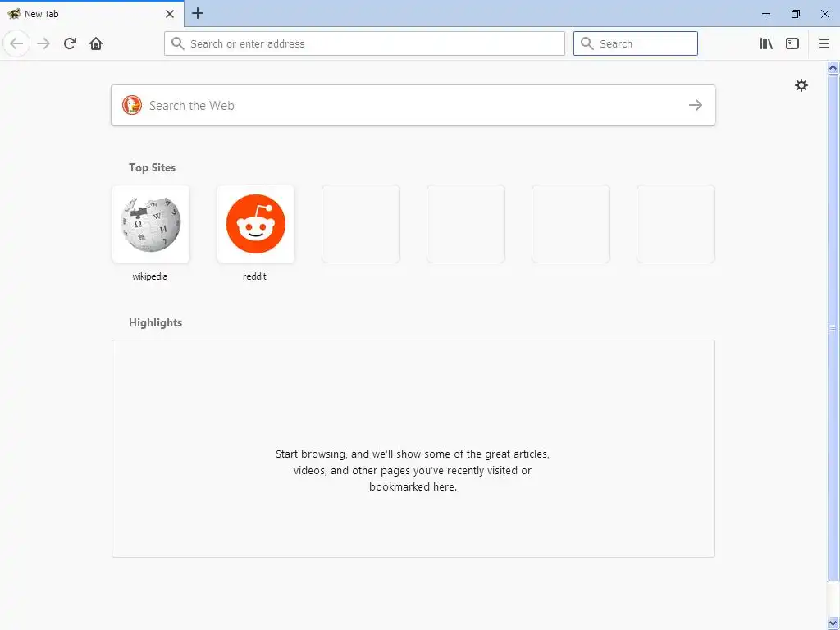The height and width of the screenshot is (630, 840).
Task: Open the wikipedia top site tile
Action: point(151,224)
